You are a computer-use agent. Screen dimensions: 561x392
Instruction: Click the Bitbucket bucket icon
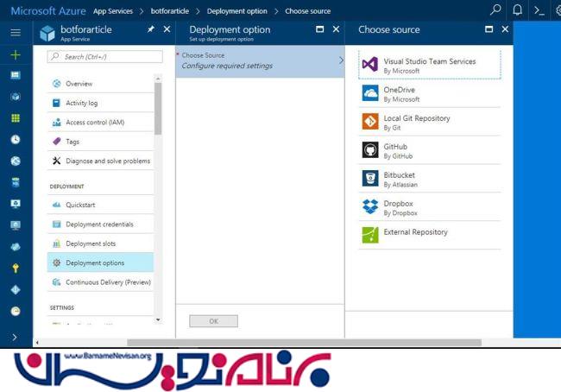(x=370, y=178)
